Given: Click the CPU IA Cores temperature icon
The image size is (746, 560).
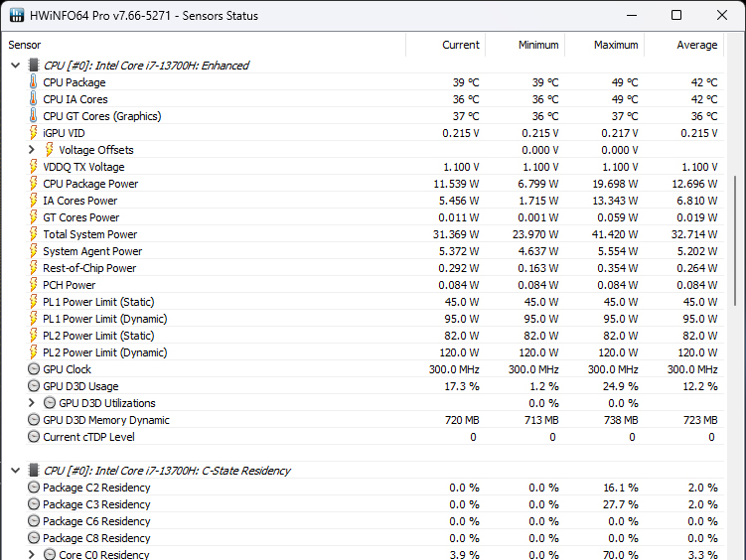Looking at the screenshot, I should point(34,99).
